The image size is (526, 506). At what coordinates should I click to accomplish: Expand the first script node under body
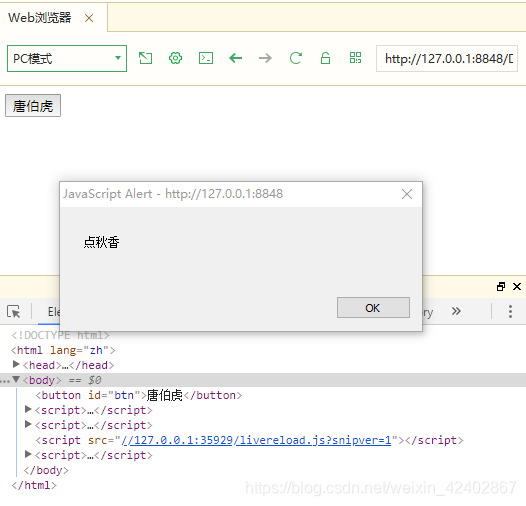[29, 409]
